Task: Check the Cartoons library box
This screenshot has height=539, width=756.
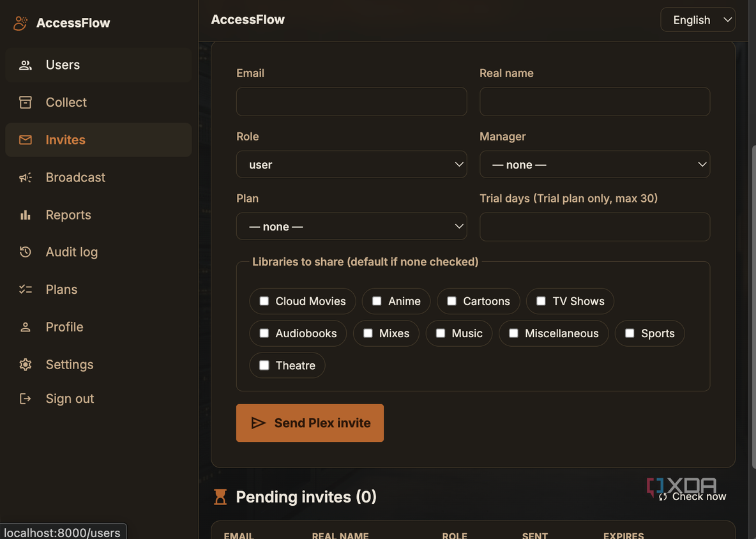Action: [452, 301]
